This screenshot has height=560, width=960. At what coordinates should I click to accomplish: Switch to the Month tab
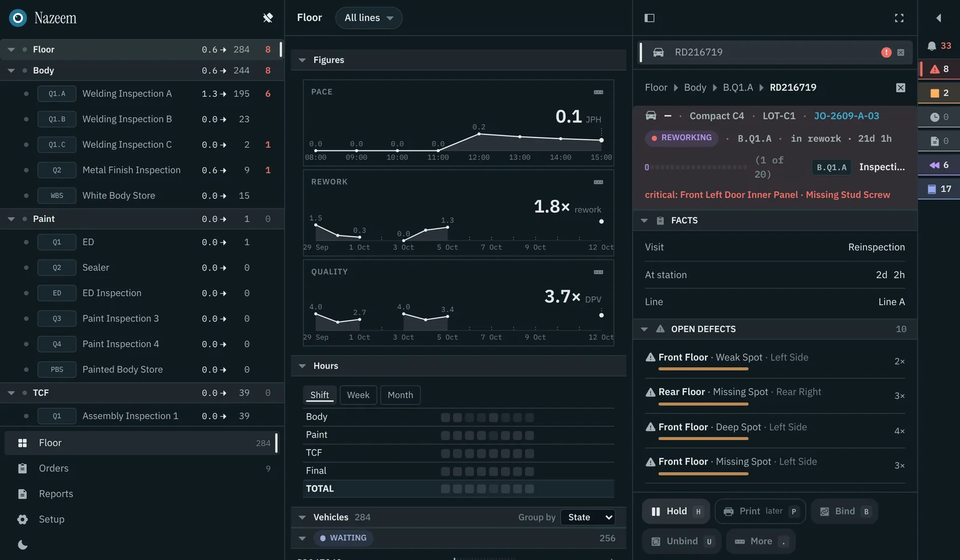click(x=400, y=395)
